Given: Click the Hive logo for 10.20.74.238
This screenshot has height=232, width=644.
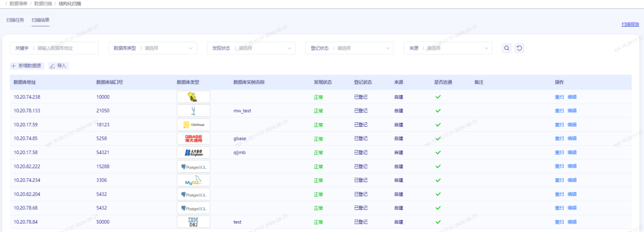Looking at the screenshot, I should click(x=193, y=97).
